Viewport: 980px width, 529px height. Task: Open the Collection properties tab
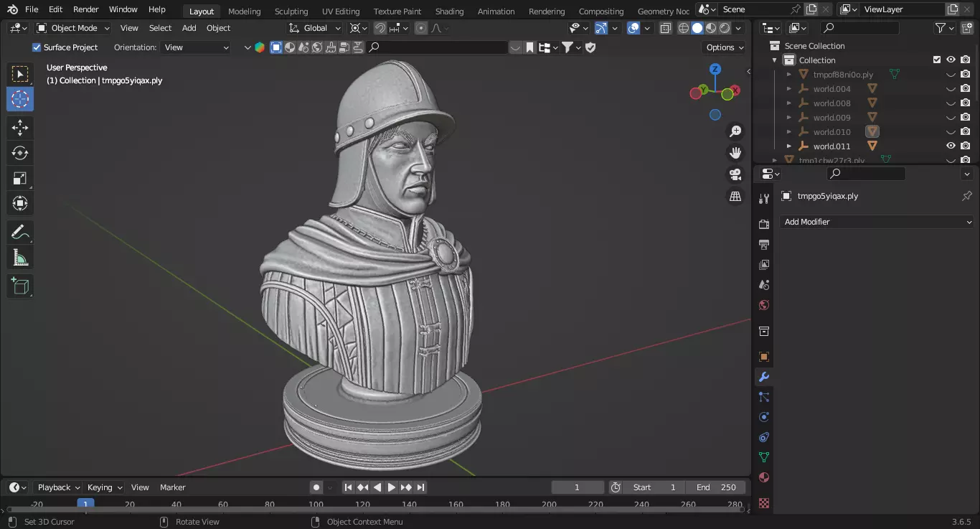pyautogui.click(x=764, y=331)
